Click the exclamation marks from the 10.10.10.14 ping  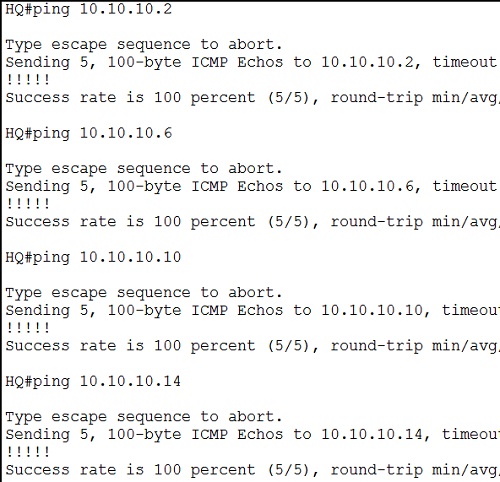[28, 452]
